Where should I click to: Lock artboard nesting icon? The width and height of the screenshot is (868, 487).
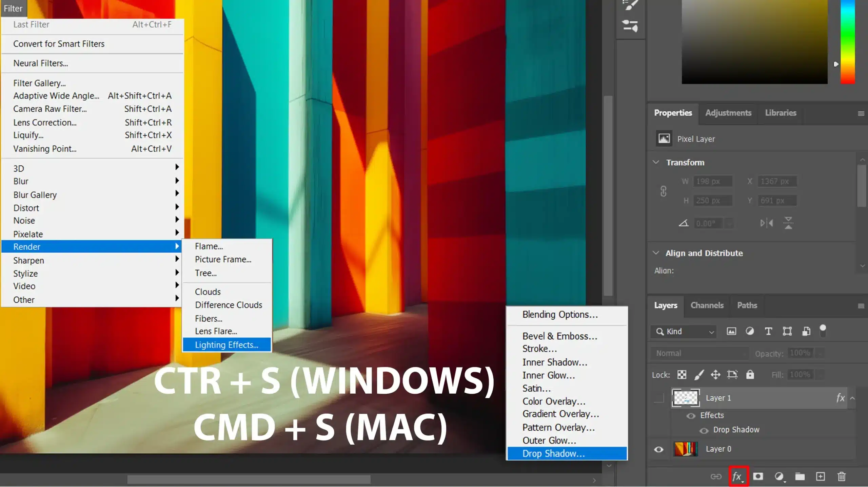pyautogui.click(x=732, y=374)
